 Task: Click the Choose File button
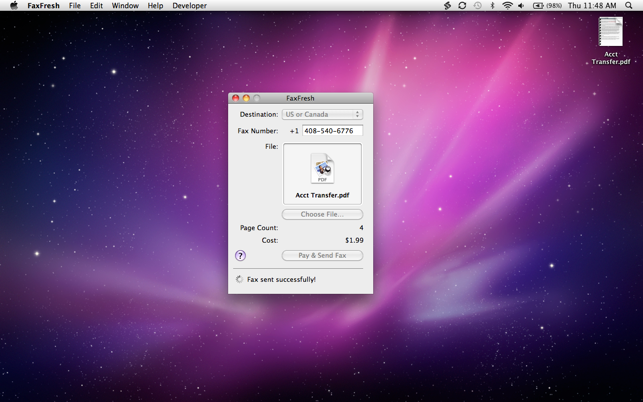coord(322,214)
